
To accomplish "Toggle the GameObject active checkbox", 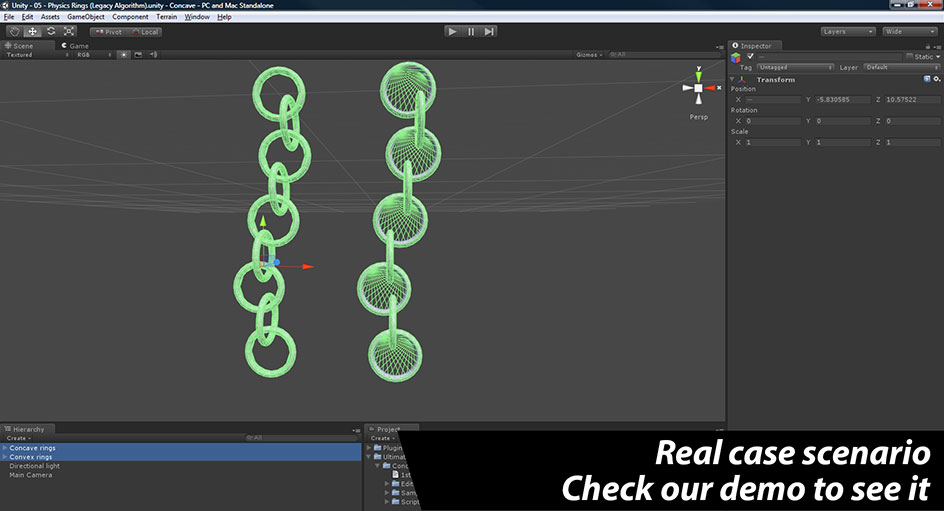I will pos(750,56).
